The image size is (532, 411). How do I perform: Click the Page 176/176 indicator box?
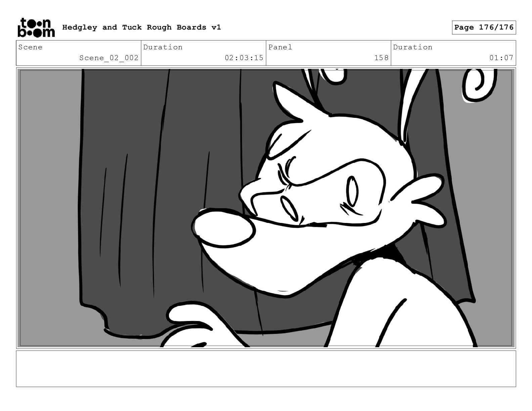click(x=484, y=28)
